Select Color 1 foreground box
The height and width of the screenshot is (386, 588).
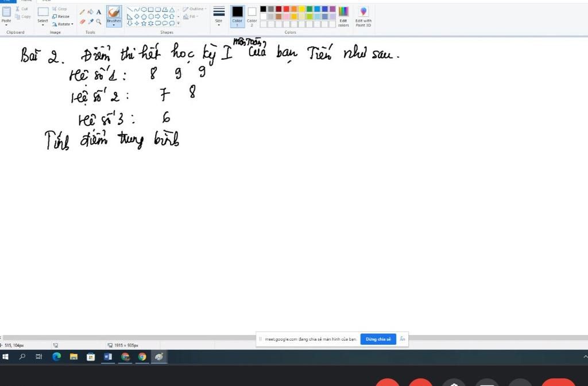tap(237, 17)
